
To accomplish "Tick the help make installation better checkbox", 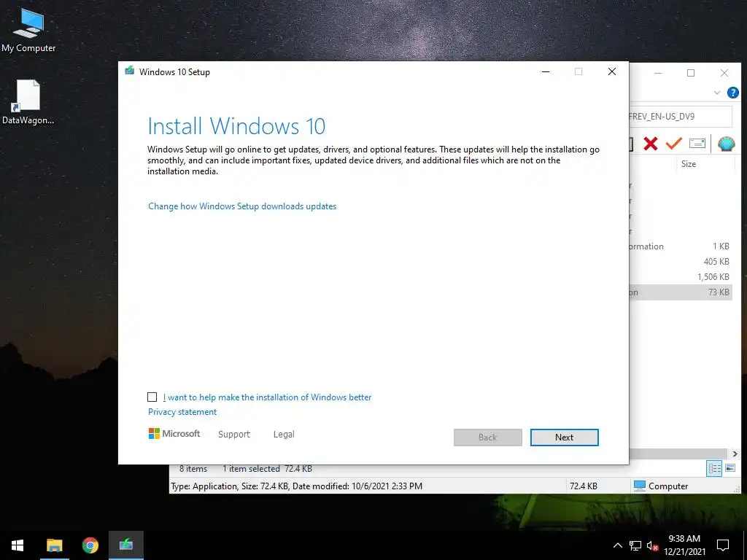I will [152, 397].
